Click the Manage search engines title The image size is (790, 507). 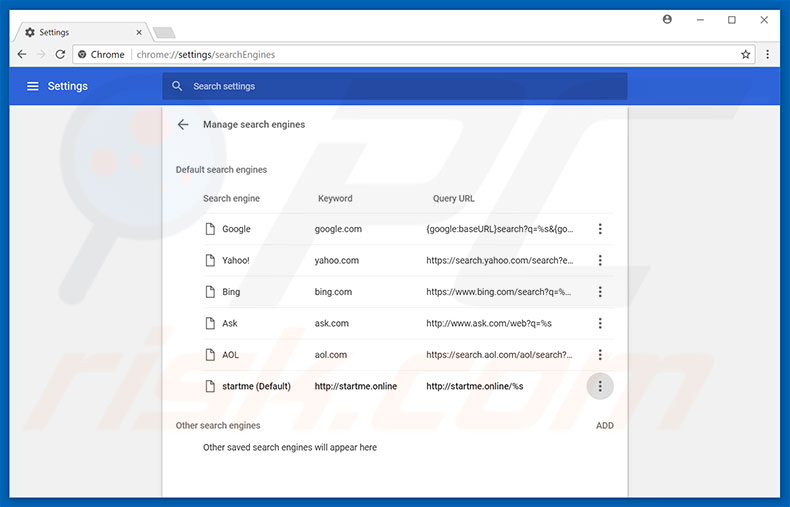click(254, 124)
